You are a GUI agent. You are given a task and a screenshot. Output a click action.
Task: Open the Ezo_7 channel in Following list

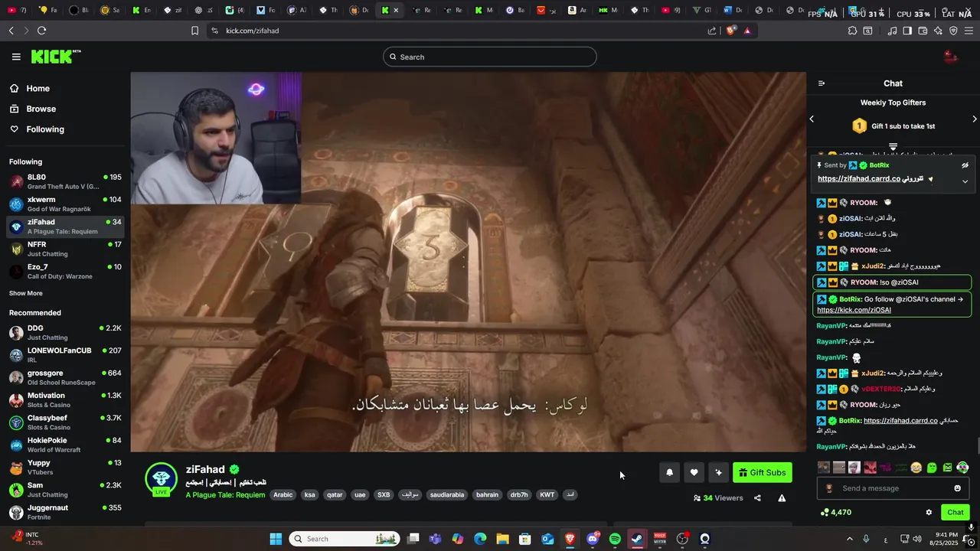[x=65, y=272]
